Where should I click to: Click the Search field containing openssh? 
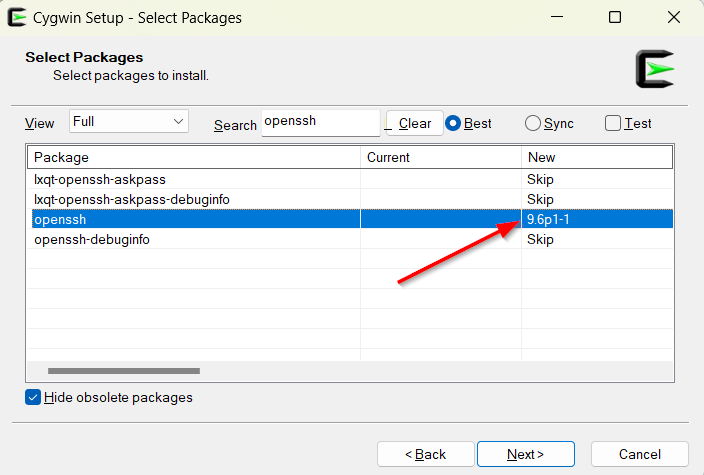point(319,122)
